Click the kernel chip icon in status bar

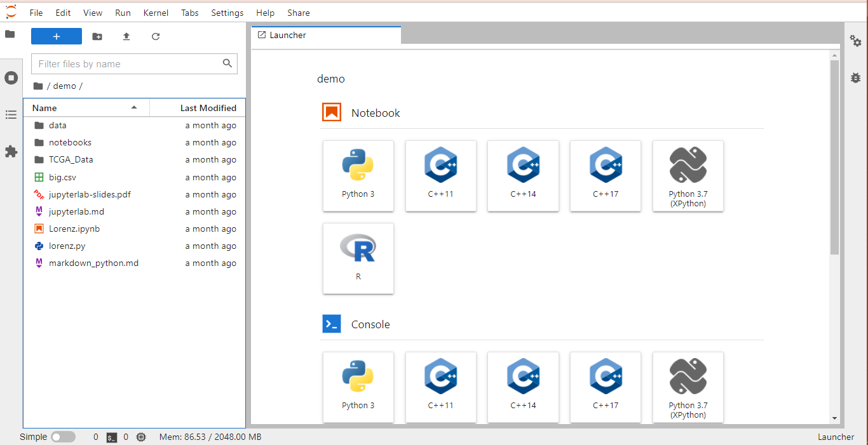tap(141, 437)
